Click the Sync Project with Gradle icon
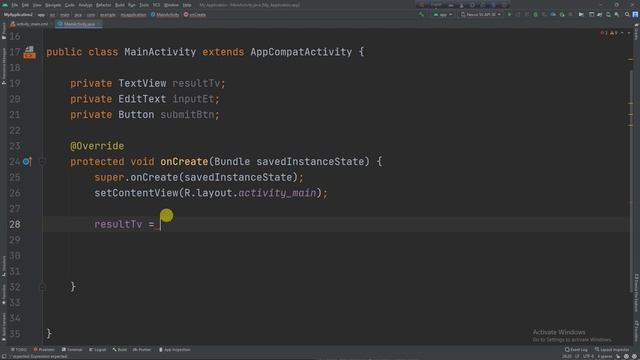Screen dimensions: 640x360 [x=600, y=14]
